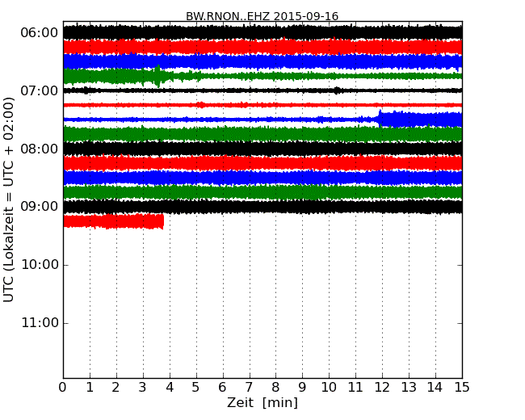The height and width of the screenshot is (420, 525).
Task: Click the black seismic trace at 06:00
Action: click(262, 32)
